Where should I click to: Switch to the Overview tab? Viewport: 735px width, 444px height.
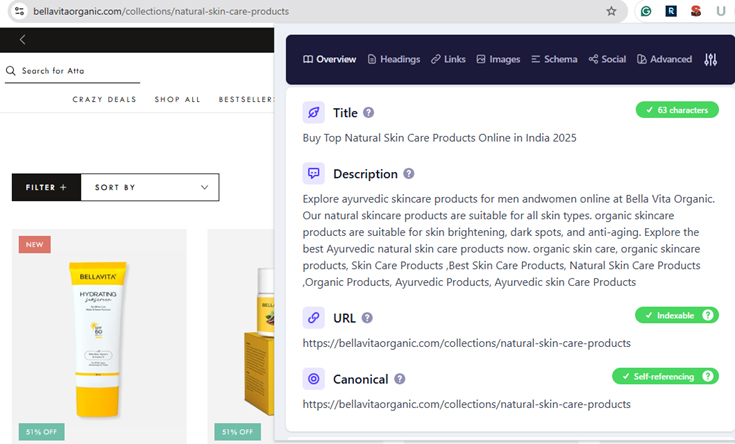[330, 60]
